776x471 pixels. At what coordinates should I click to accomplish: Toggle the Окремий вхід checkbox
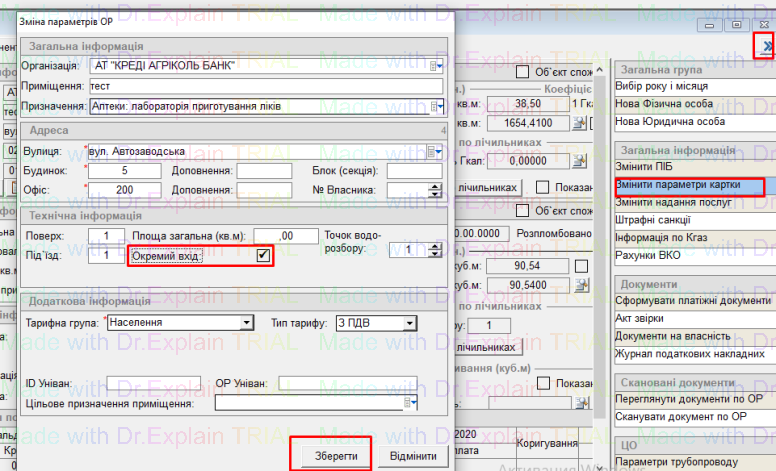click(263, 256)
